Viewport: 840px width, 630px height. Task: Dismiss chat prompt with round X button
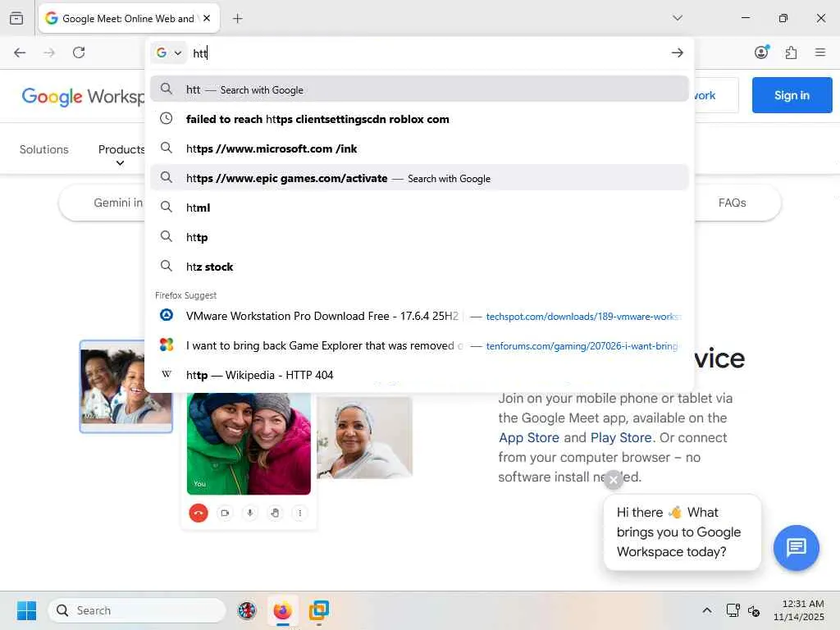coord(614,480)
